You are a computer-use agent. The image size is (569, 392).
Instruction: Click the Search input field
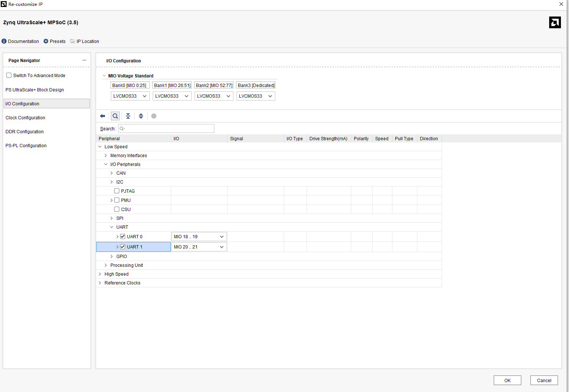point(166,128)
